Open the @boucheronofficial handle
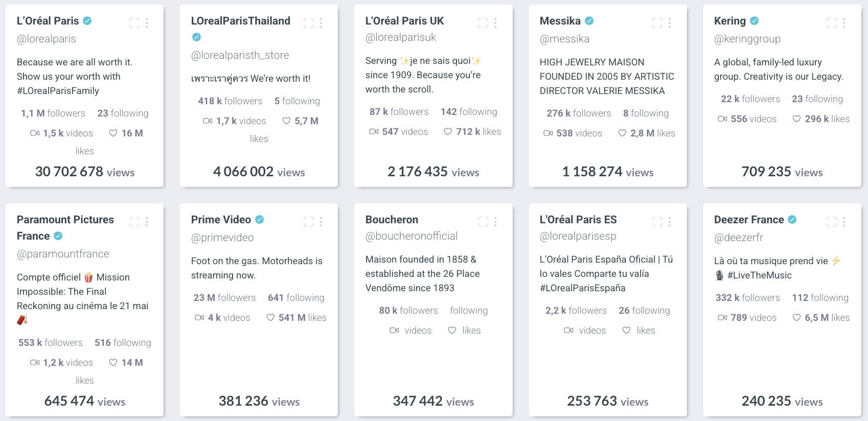 pos(412,236)
